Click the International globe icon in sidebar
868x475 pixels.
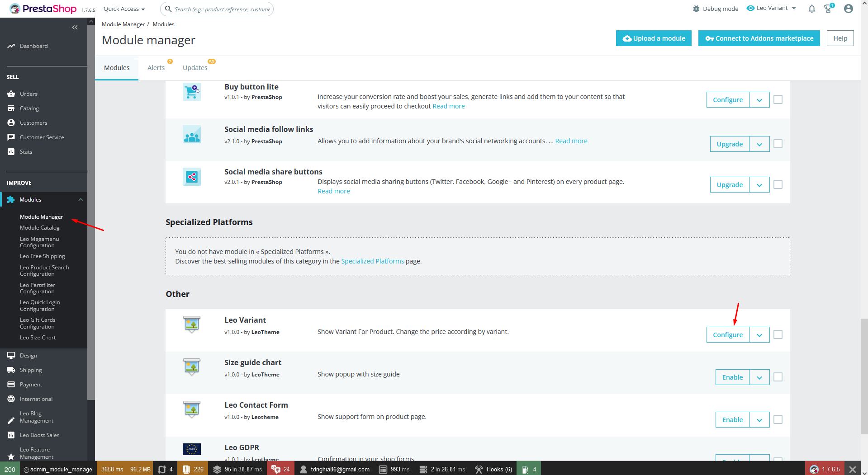pyautogui.click(x=11, y=399)
